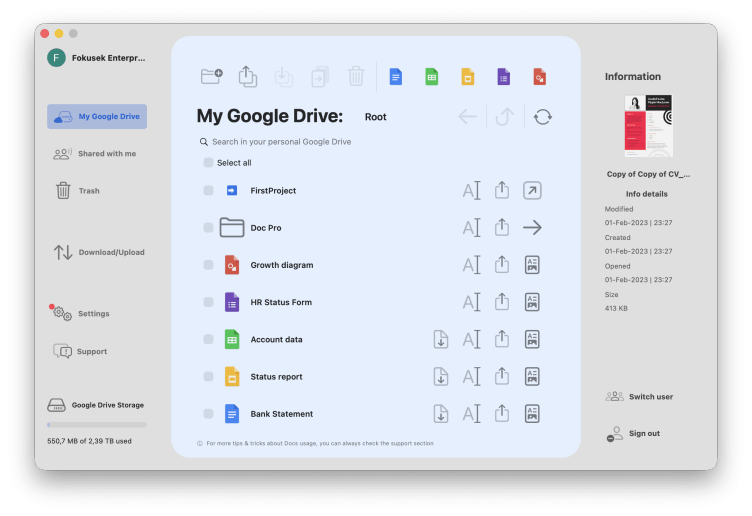
Task: Rename the Growth diagram file
Action: [x=471, y=265]
